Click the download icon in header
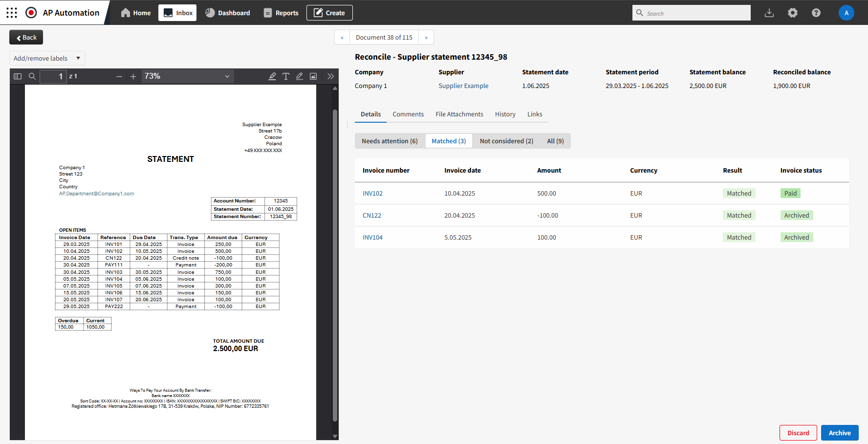The image size is (868, 444). 769,13
